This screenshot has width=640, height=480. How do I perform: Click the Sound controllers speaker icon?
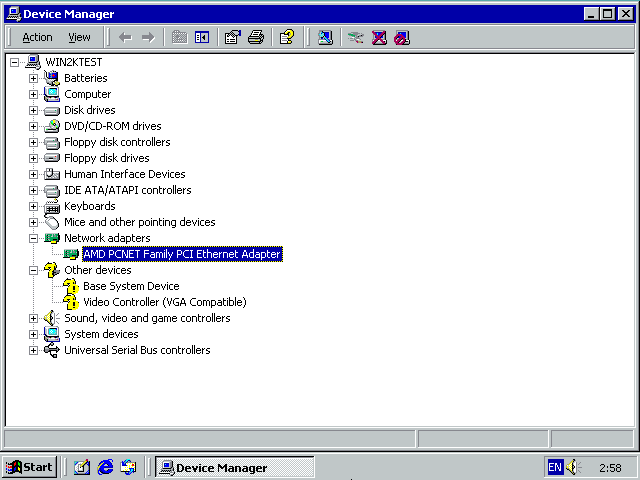point(52,318)
